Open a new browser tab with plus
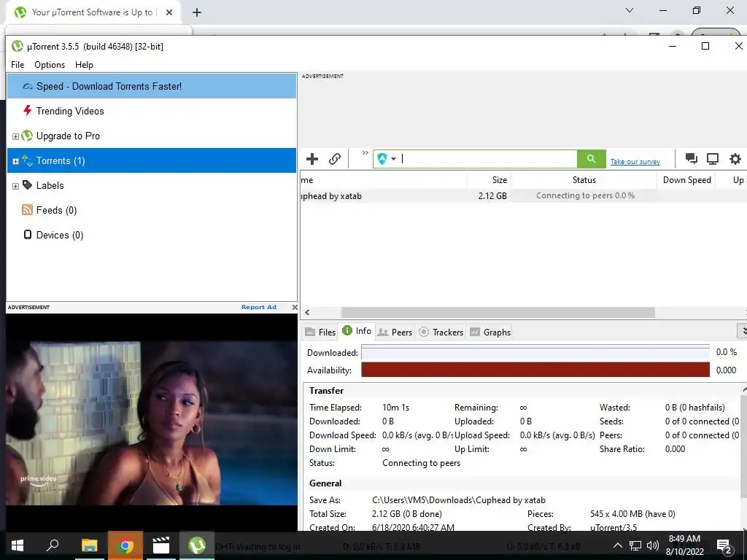This screenshot has width=747, height=560. click(x=197, y=12)
